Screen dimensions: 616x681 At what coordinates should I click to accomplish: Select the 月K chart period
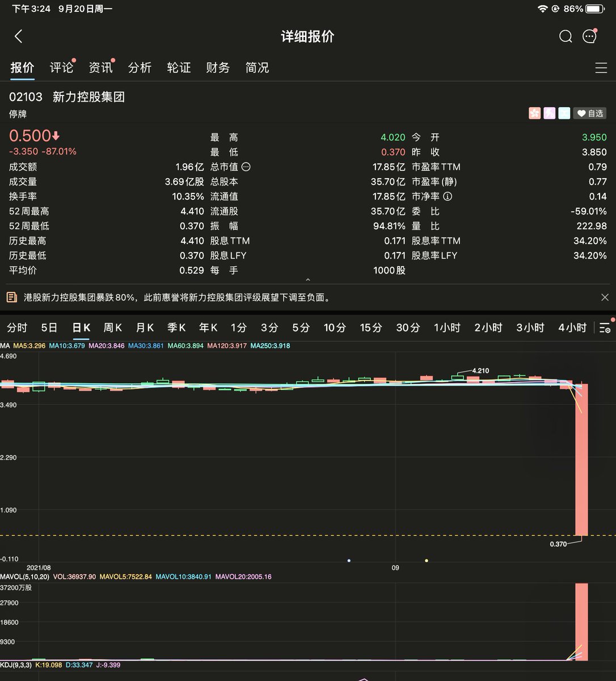pos(145,327)
